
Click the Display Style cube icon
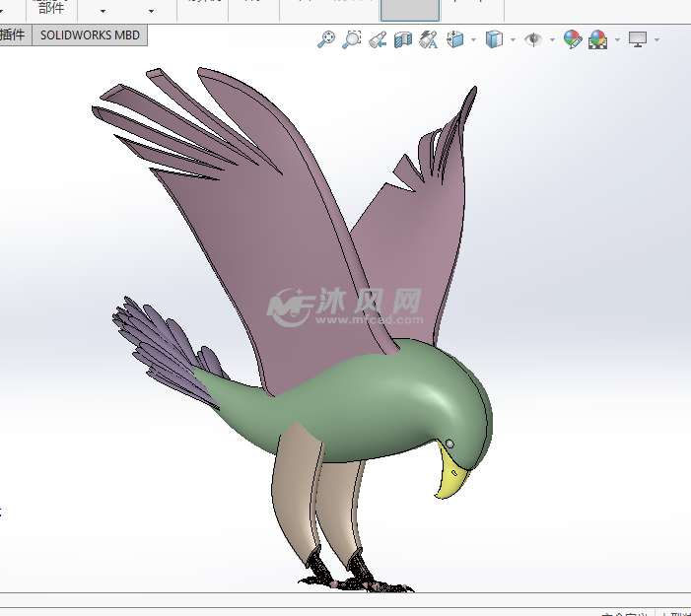[x=494, y=39]
